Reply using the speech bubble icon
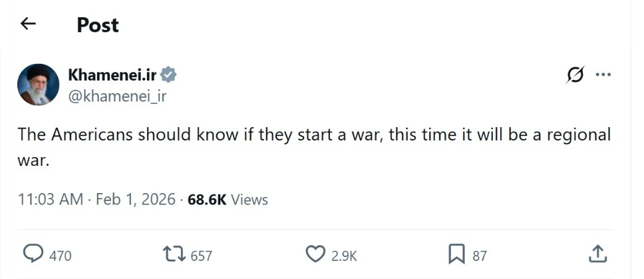 click(33, 254)
